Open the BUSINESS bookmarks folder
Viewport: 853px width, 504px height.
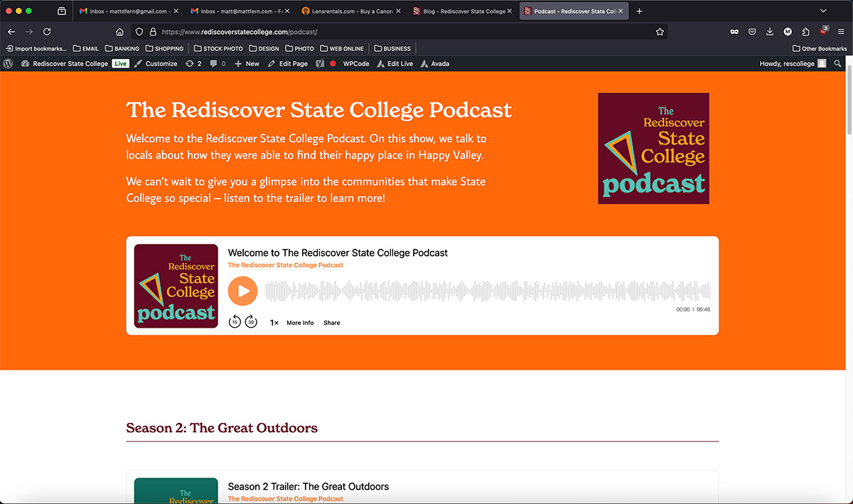coord(392,48)
